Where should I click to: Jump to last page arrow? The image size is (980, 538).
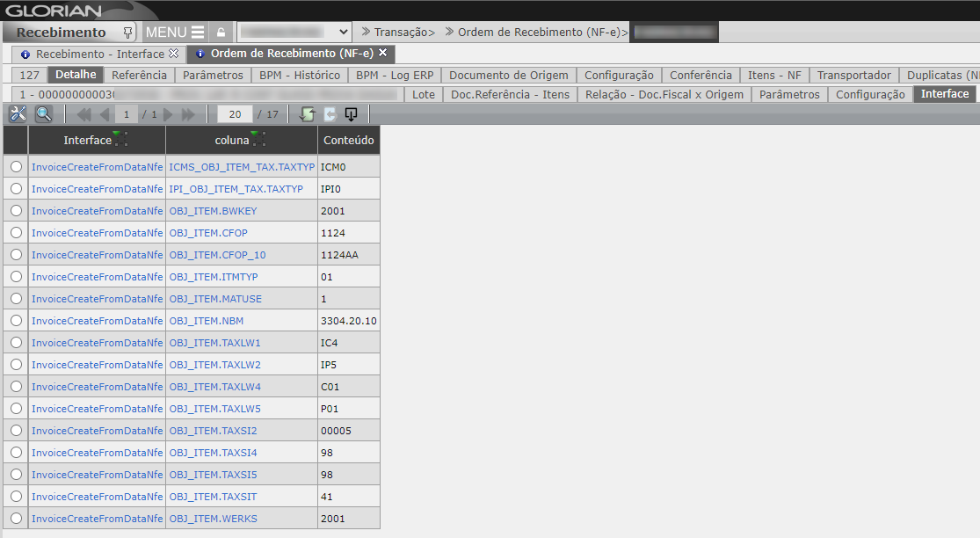pos(188,114)
